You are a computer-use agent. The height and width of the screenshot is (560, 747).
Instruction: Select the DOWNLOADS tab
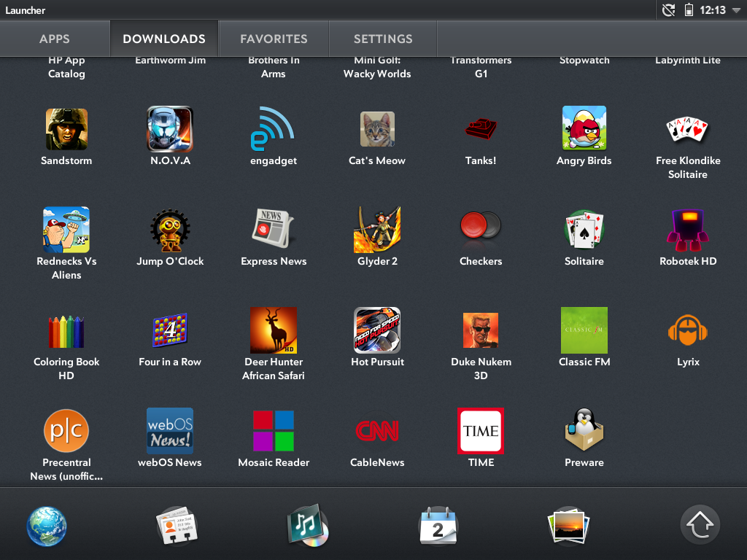tap(164, 39)
